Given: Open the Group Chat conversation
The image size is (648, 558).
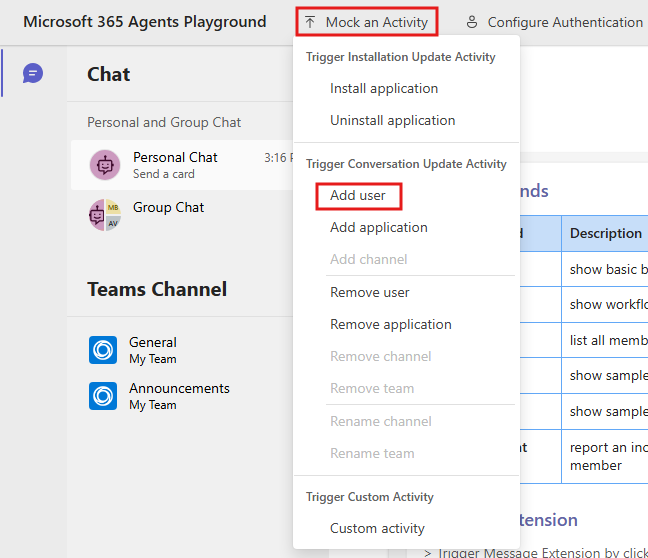Looking at the screenshot, I should click(x=182, y=215).
